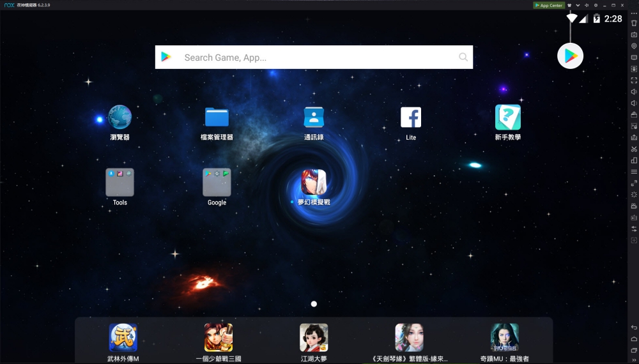Click the volume down sidebar icon
This screenshot has width=639, height=364.
[634, 103]
